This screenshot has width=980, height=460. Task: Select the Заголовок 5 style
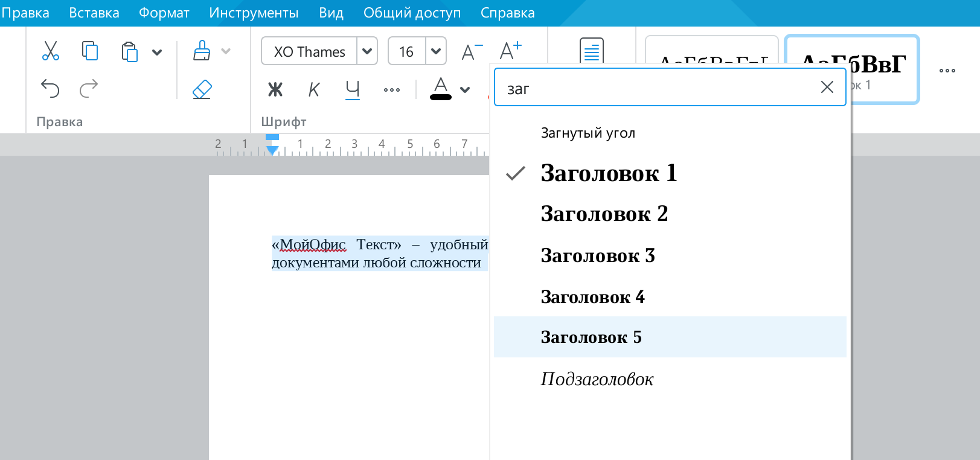click(591, 337)
